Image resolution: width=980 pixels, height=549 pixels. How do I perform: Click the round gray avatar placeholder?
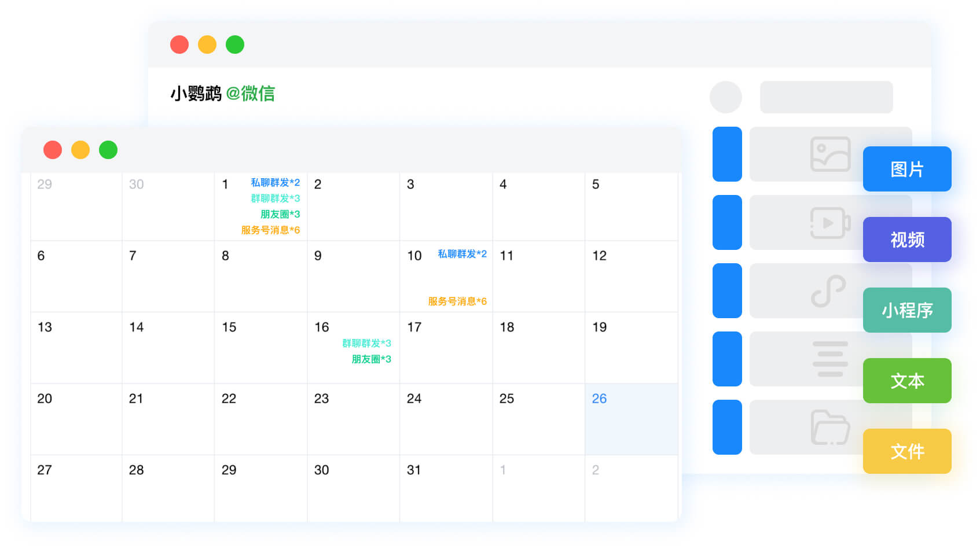point(726,97)
